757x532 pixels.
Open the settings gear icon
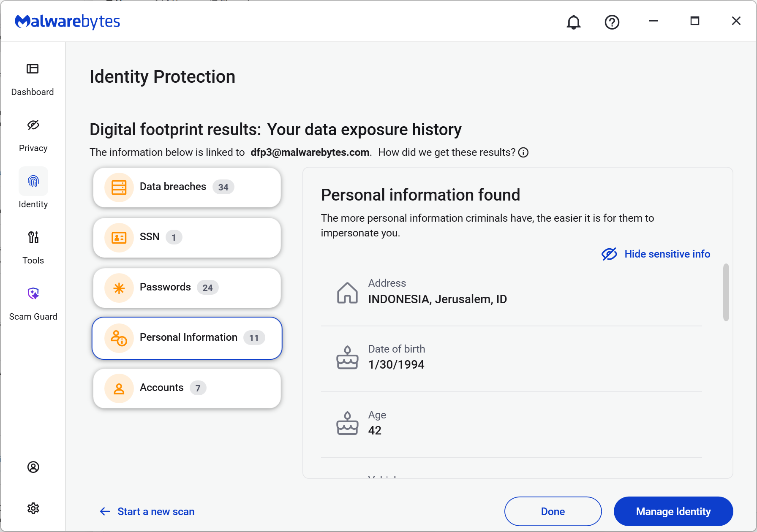point(33,508)
